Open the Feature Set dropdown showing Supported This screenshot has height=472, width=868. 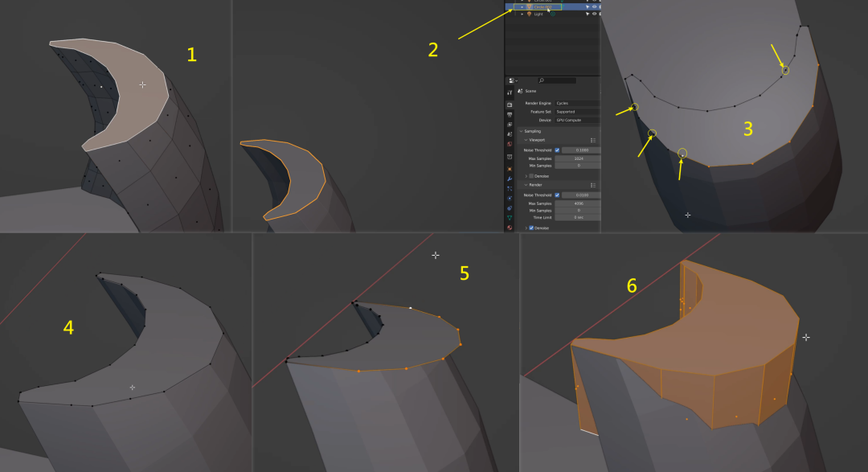point(577,111)
